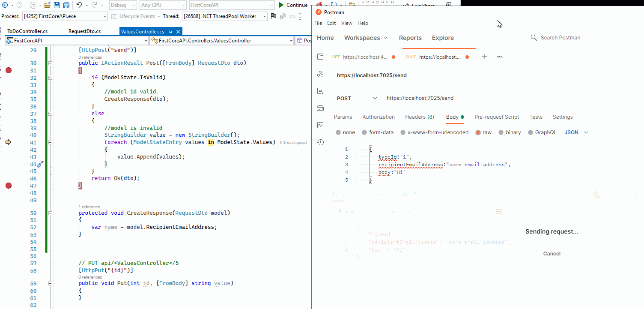
Task: Select 'x-www-form-urlencoded' body type radio
Action: (x=403, y=132)
